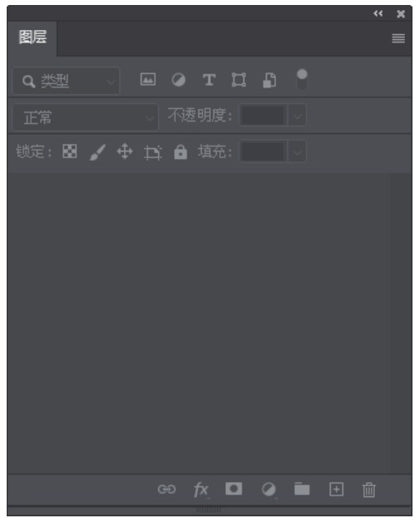The image size is (420, 523).
Task: Filter for shape layers icon
Action: (238, 80)
